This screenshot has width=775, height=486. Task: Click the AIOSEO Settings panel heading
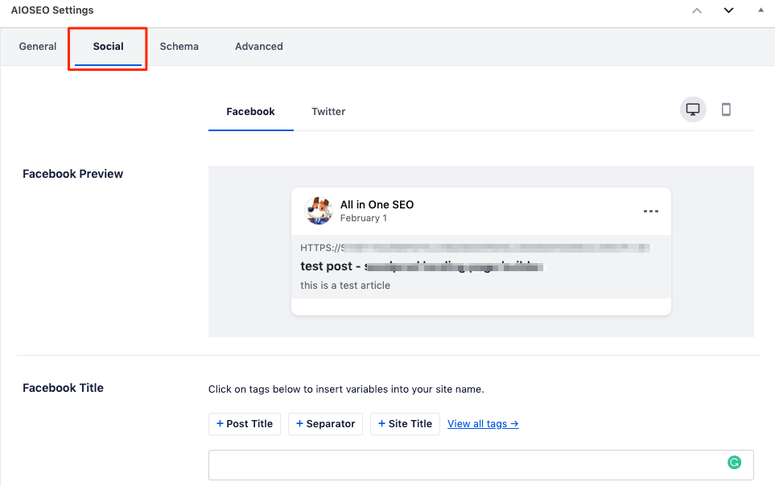pos(52,10)
